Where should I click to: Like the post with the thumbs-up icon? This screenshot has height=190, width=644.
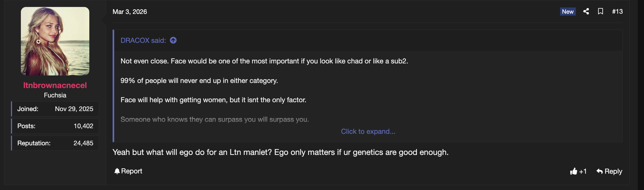click(x=573, y=171)
